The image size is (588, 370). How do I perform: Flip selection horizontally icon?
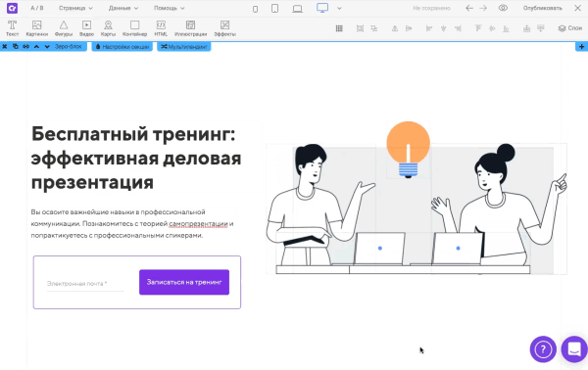(x=409, y=28)
